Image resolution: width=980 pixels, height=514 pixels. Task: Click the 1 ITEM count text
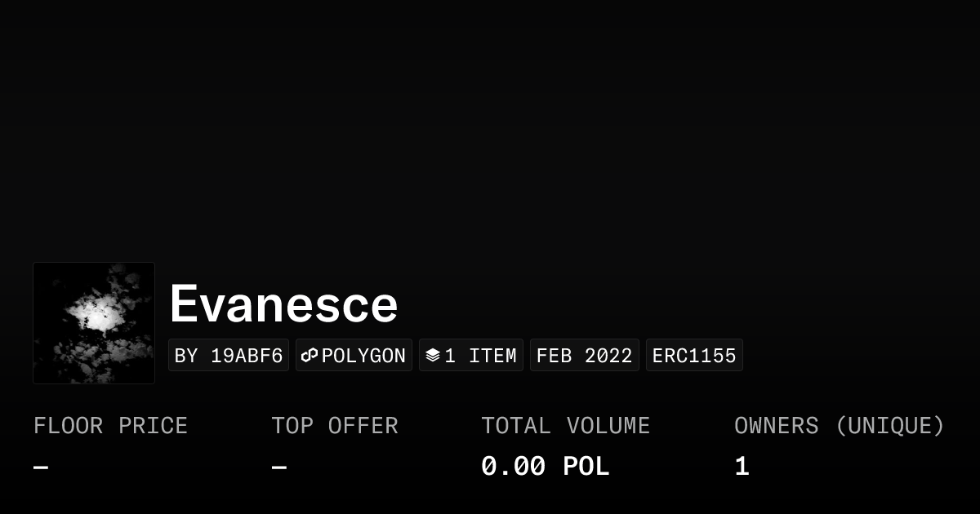point(480,356)
